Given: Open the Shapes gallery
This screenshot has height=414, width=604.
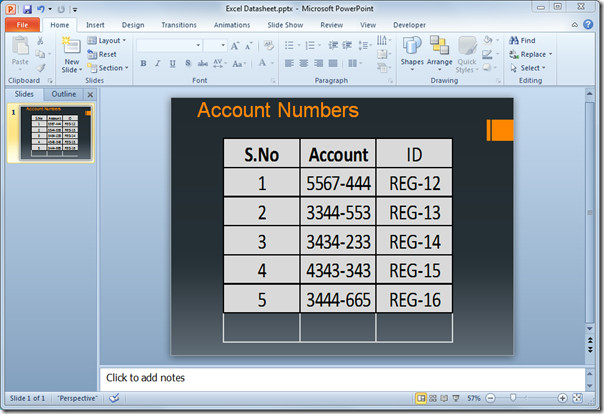Looking at the screenshot, I should (412, 54).
